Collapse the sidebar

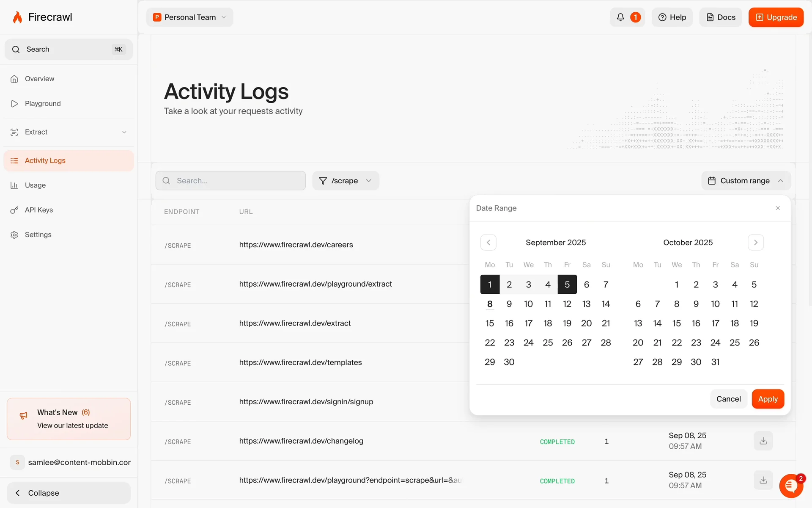pos(69,493)
